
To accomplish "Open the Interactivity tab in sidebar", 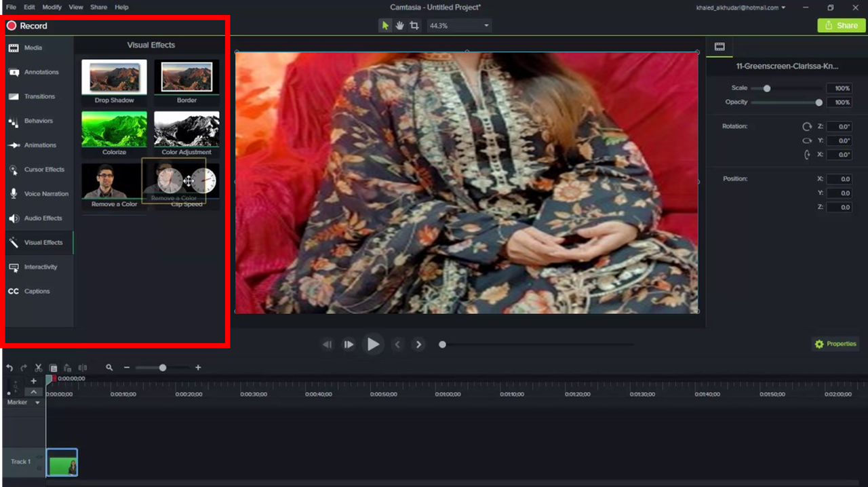I will [x=39, y=267].
